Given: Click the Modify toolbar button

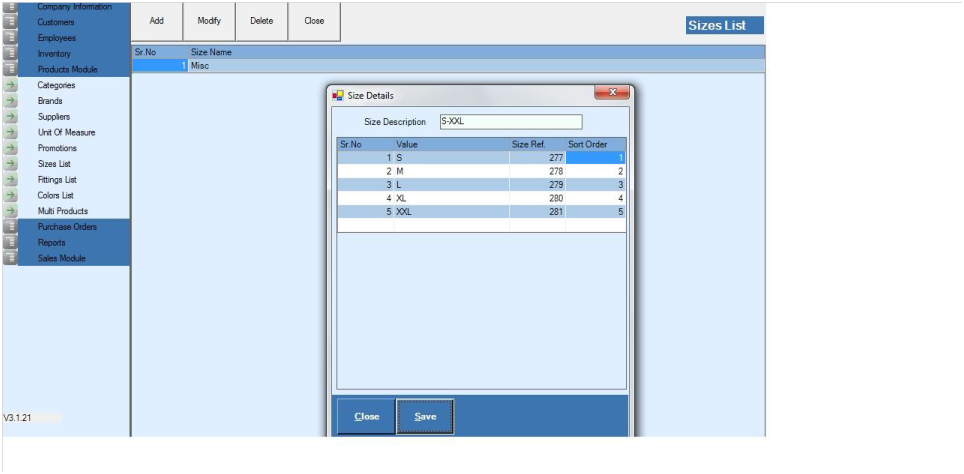Looking at the screenshot, I should coord(209,21).
